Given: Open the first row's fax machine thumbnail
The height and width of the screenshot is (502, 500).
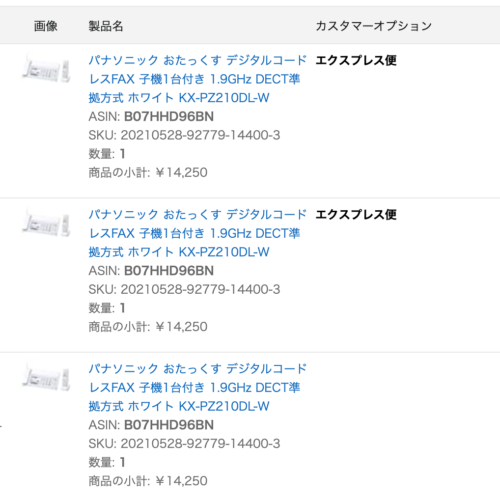Looking at the screenshot, I should click(46, 69).
